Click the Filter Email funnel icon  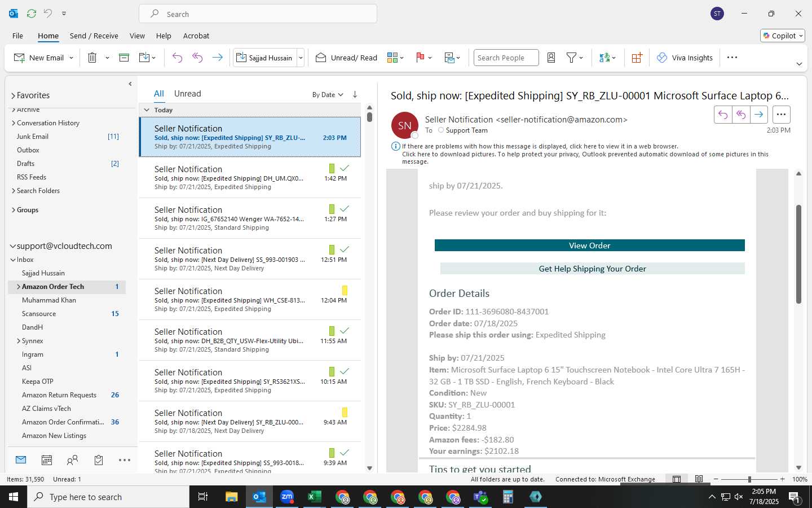[571, 58]
